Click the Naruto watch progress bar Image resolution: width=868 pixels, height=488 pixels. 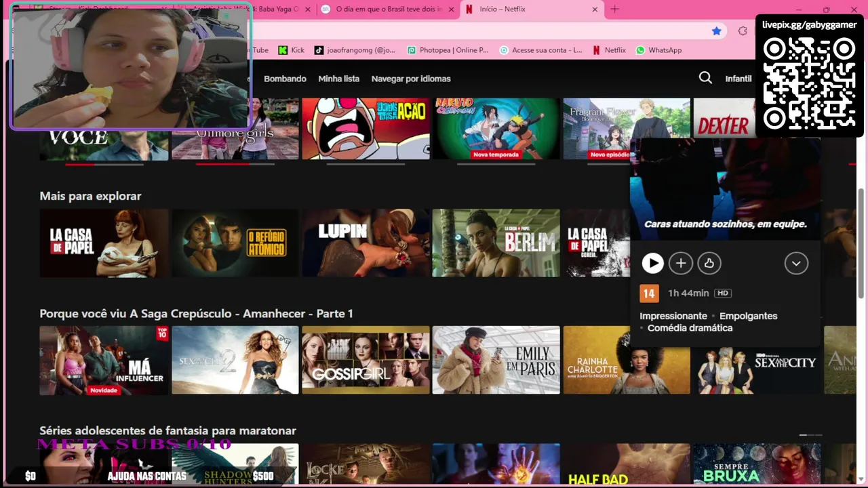(496, 164)
